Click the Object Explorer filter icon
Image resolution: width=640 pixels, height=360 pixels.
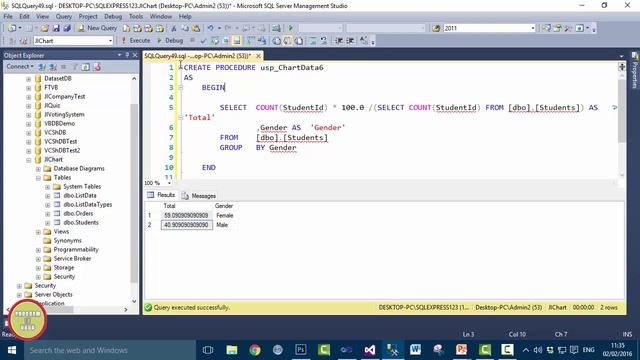click(75, 67)
